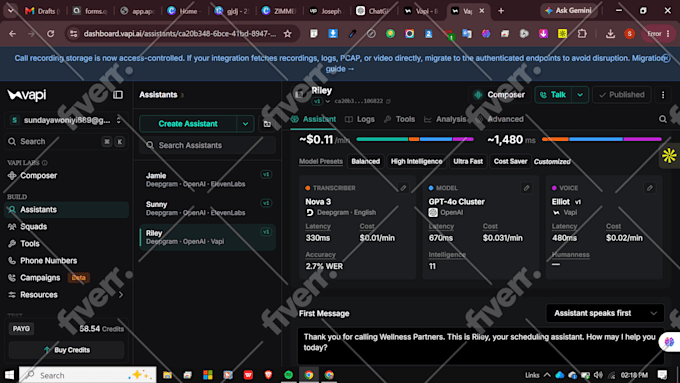Click in the Search Assistants field

click(x=207, y=145)
